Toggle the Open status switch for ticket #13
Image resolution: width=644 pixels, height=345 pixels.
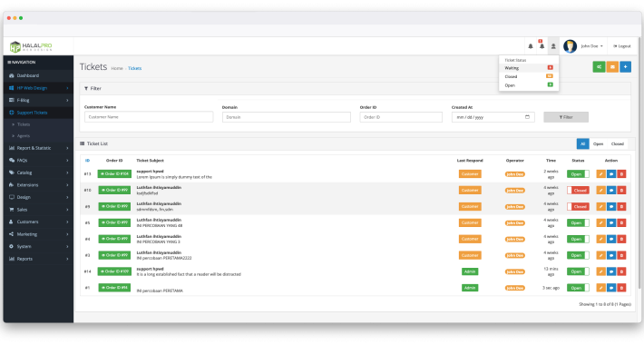tap(578, 174)
